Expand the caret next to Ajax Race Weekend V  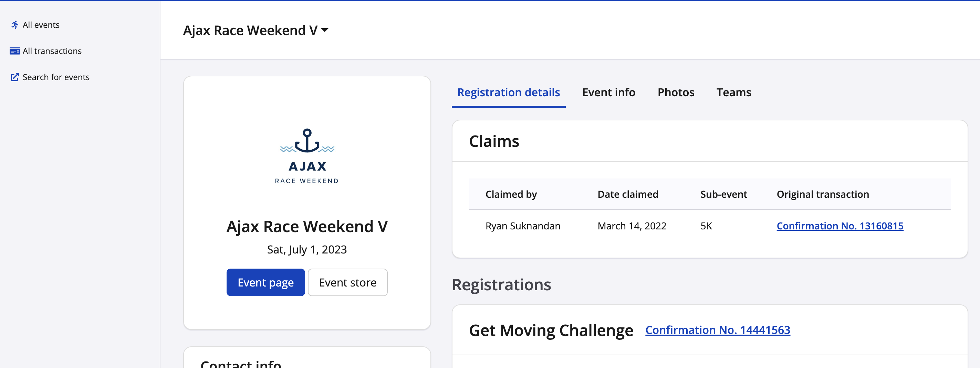[325, 30]
